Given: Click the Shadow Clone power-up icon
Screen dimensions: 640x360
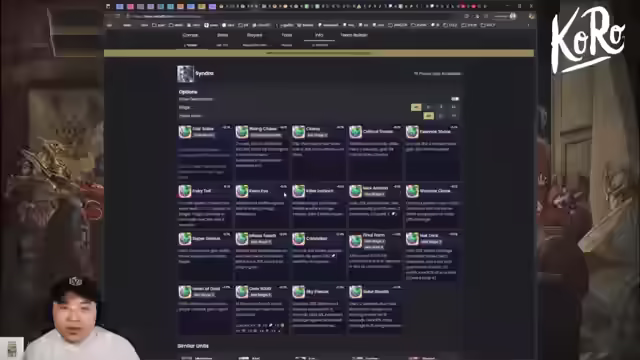Looking at the screenshot, I should [x=412, y=191].
